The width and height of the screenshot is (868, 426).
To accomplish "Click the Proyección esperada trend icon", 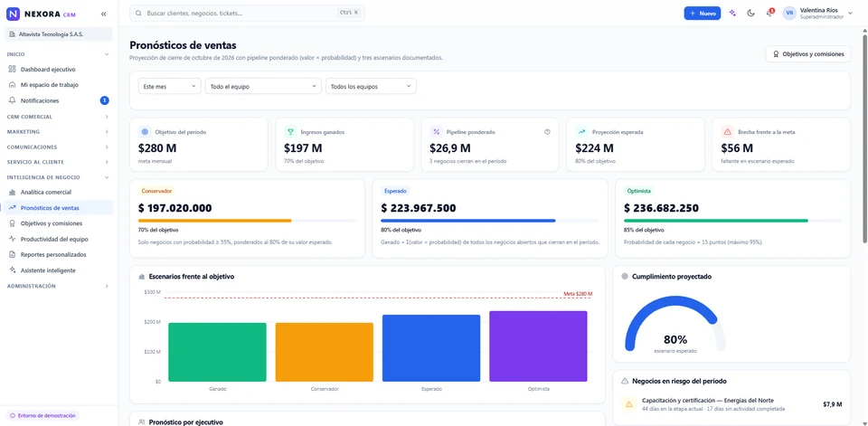I will pos(581,132).
